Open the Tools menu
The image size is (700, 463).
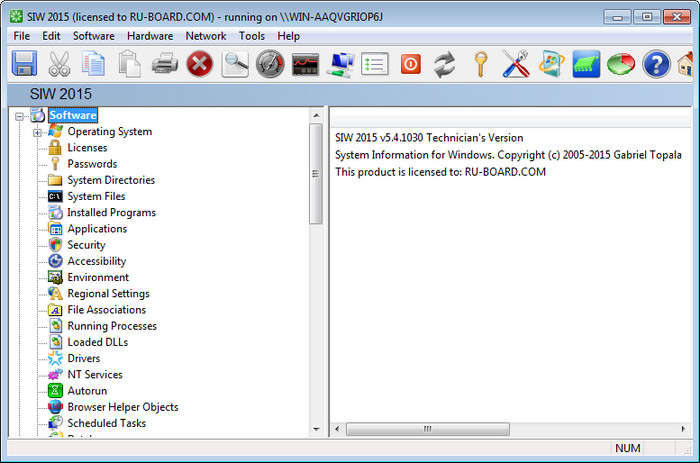(252, 36)
